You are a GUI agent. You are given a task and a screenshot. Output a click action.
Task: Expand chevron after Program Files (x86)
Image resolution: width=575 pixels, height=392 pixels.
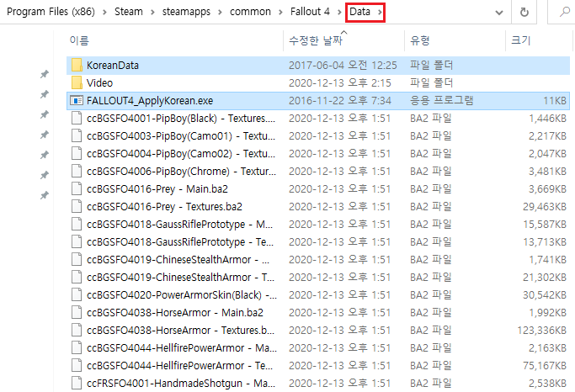(104, 12)
